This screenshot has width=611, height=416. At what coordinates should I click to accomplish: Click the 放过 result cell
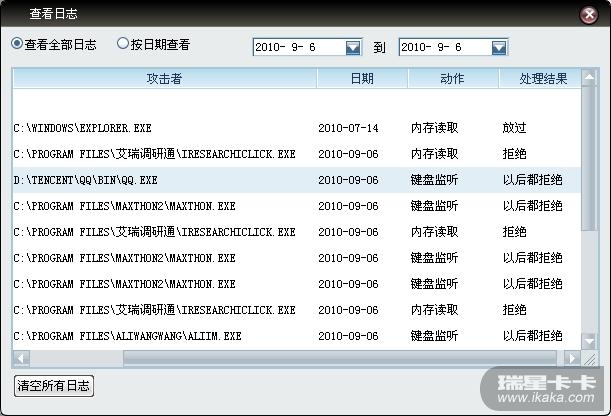pyautogui.click(x=514, y=128)
